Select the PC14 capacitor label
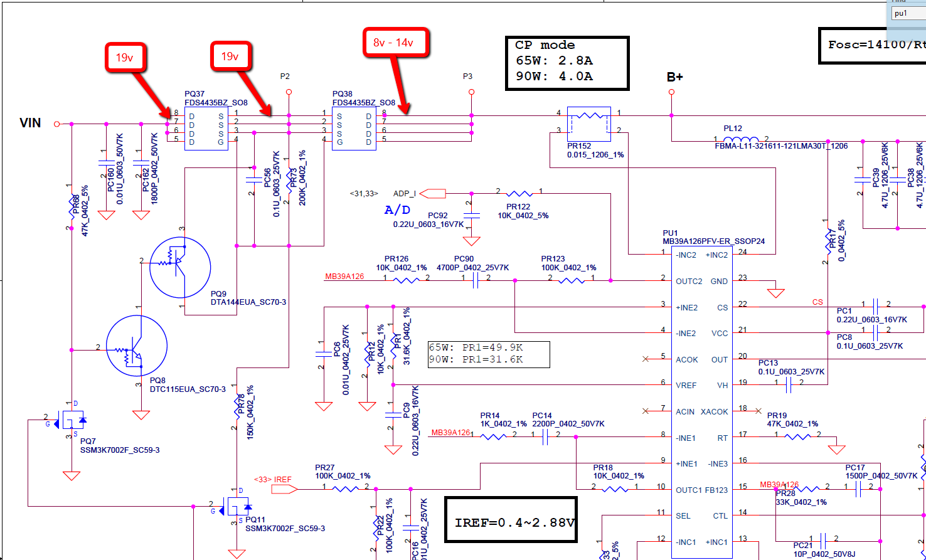This screenshot has height=560, width=926. (542, 416)
